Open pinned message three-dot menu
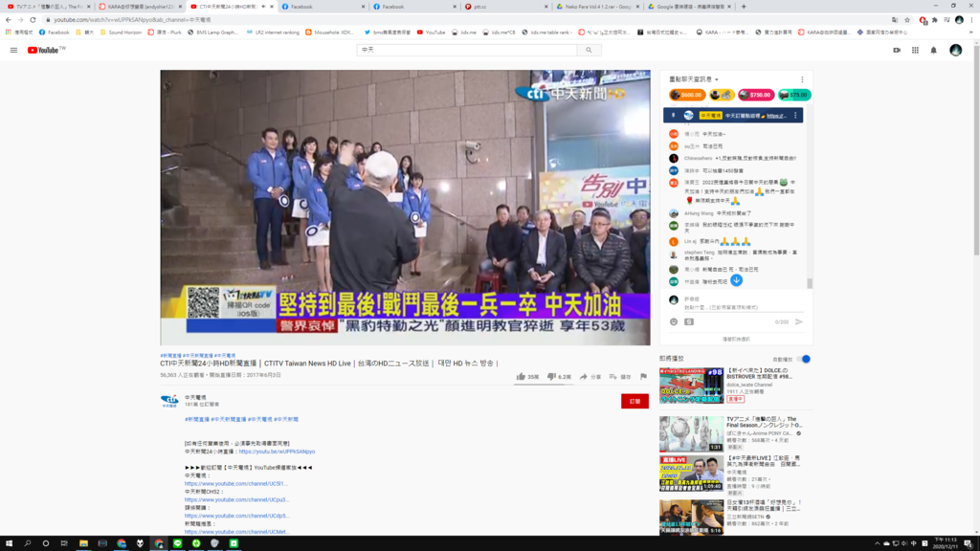The height and width of the screenshot is (551, 980). pyautogui.click(x=795, y=116)
